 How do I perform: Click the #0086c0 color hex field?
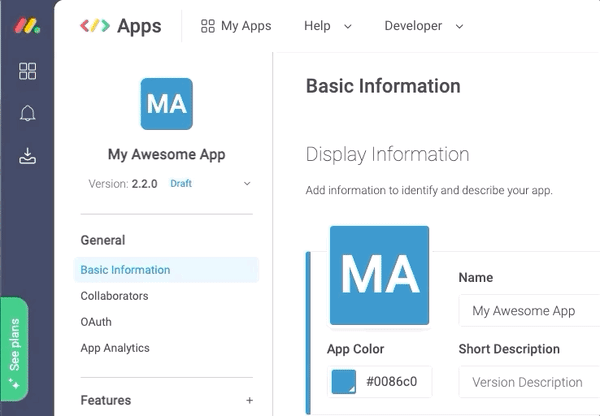pos(391,382)
